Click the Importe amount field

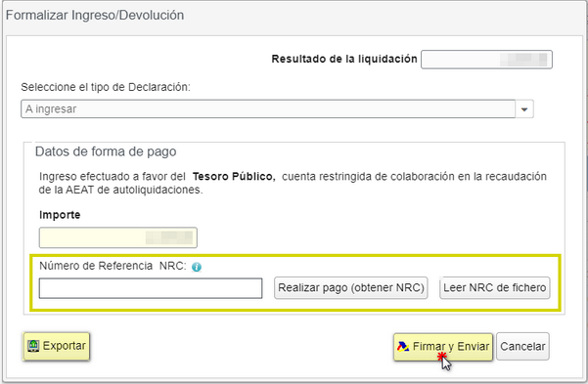coord(118,237)
